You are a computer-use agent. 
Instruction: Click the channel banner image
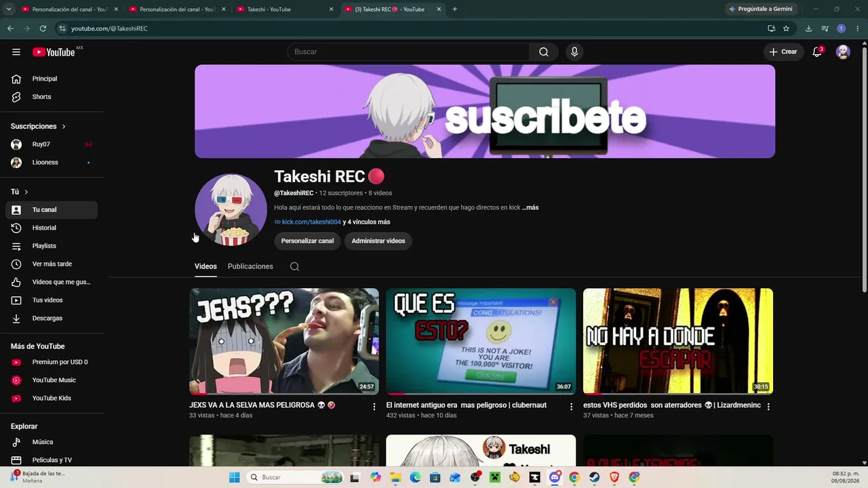point(485,111)
